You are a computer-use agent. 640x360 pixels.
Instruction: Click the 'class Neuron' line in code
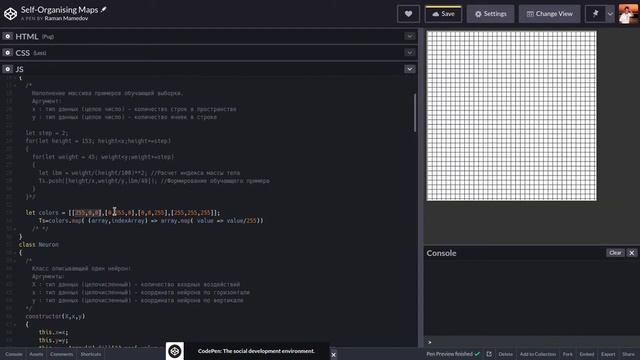[x=39, y=244]
